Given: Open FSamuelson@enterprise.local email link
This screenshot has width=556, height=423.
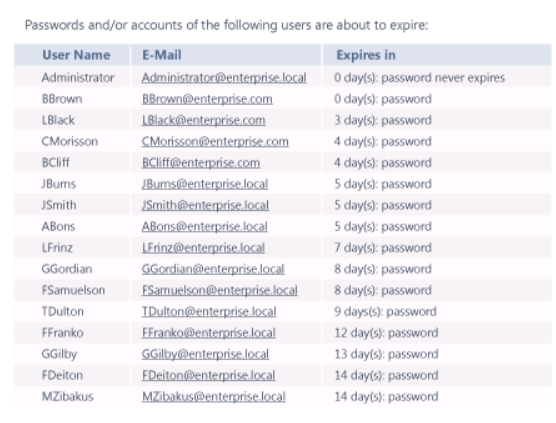Looking at the screenshot, I should [x=220, y=290].
